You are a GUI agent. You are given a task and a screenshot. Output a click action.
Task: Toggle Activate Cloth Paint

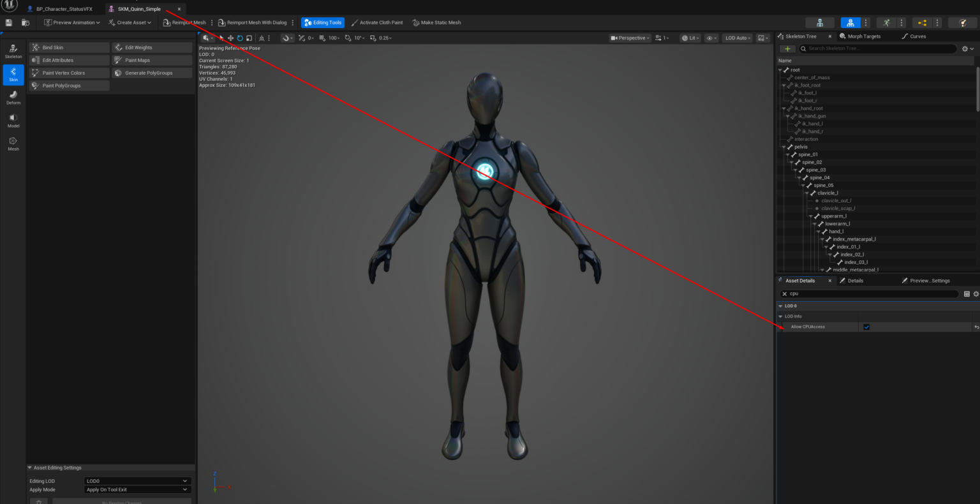[376, 22]
